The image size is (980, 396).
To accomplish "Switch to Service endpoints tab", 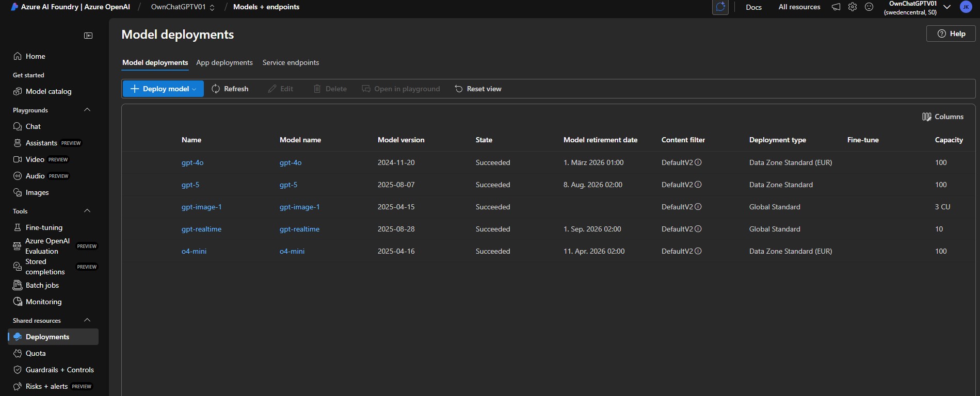I will pos(291,62).
